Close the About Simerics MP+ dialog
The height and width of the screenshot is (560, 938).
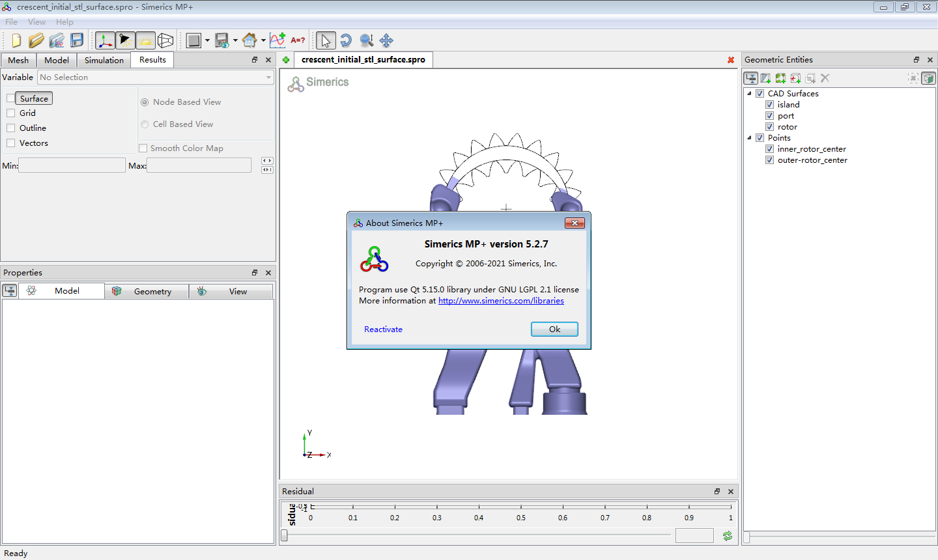point(575,223)
